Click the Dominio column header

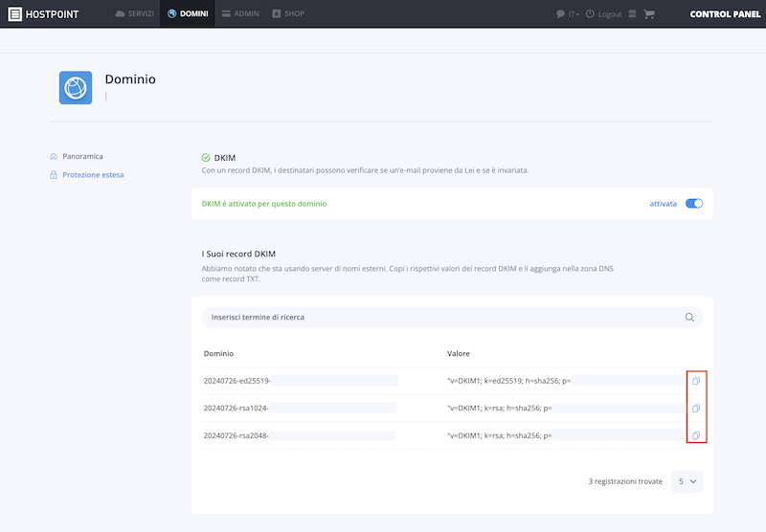coord(218,353)
